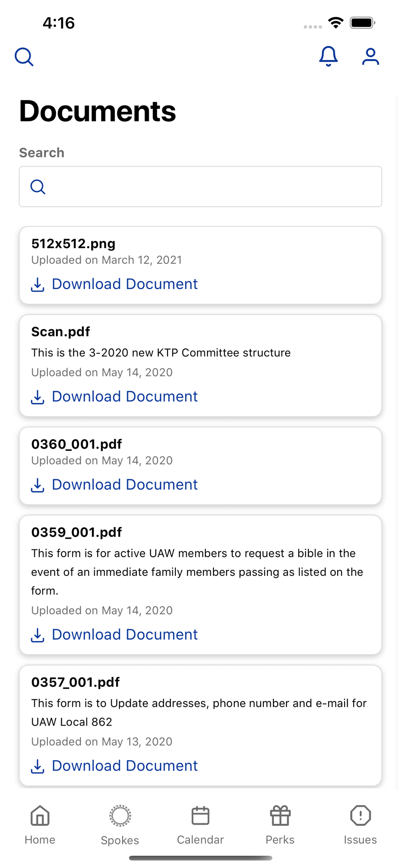Click the KTP Committee structure description
Screen dimensions: 401x868
point(161,353)
